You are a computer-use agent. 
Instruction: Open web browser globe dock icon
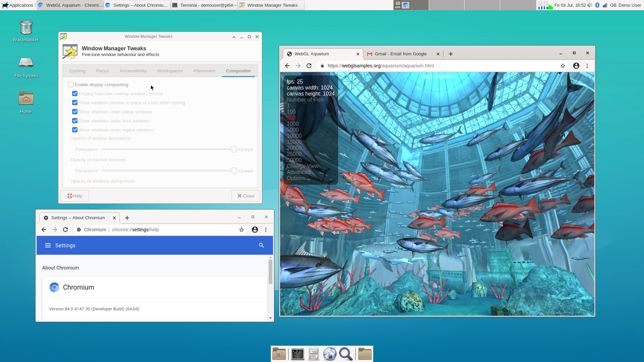tap(330, 354)
